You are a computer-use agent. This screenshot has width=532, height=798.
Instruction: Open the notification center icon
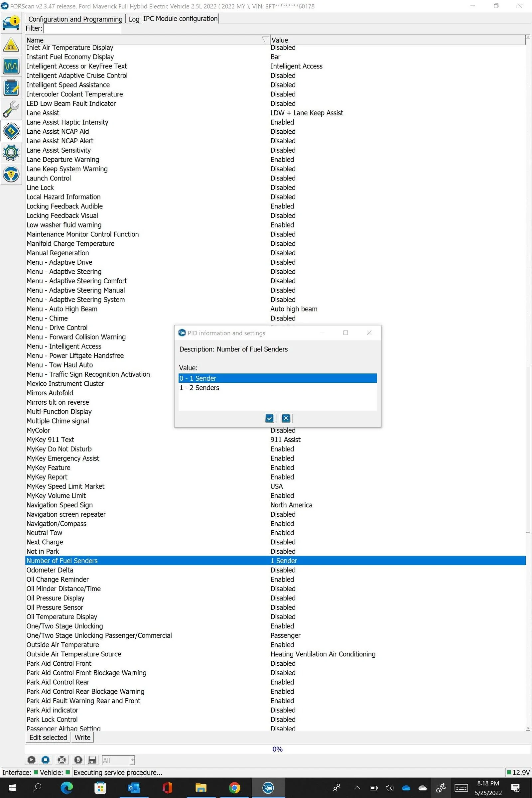click(516, 787)
